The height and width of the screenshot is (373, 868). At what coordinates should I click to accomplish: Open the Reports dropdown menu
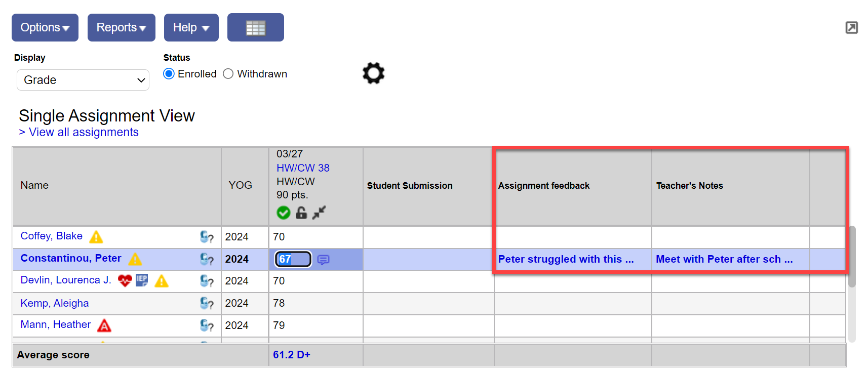tap(121, 27)
